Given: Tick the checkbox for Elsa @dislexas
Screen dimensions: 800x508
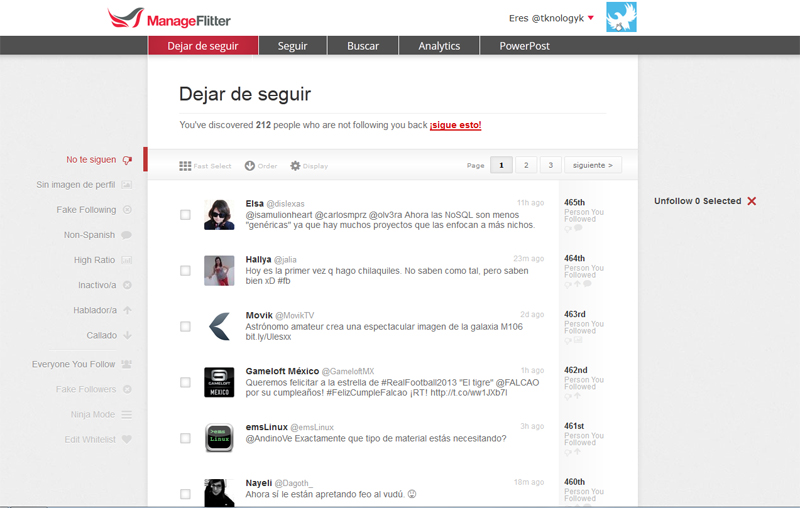Looking at the screenshot, I should click(185, 215).
